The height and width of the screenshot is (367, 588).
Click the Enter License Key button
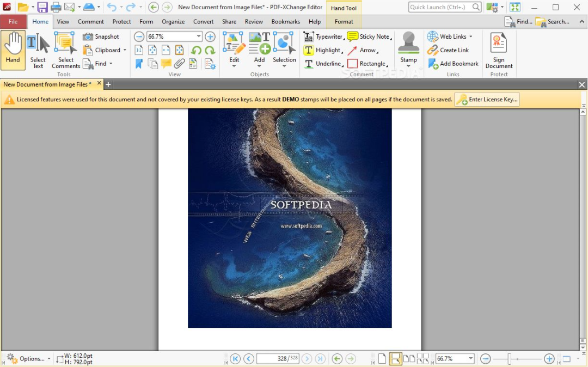tap(487, 100)
